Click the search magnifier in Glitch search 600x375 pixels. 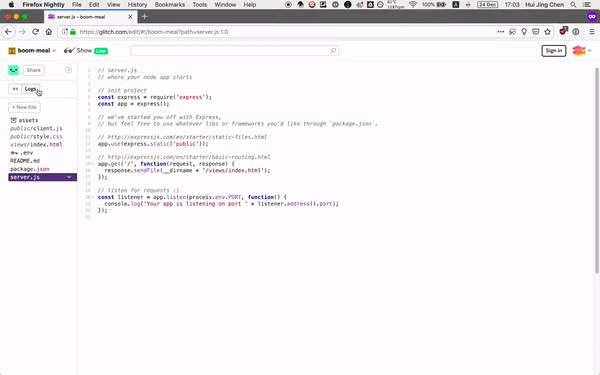coord(333,51)
